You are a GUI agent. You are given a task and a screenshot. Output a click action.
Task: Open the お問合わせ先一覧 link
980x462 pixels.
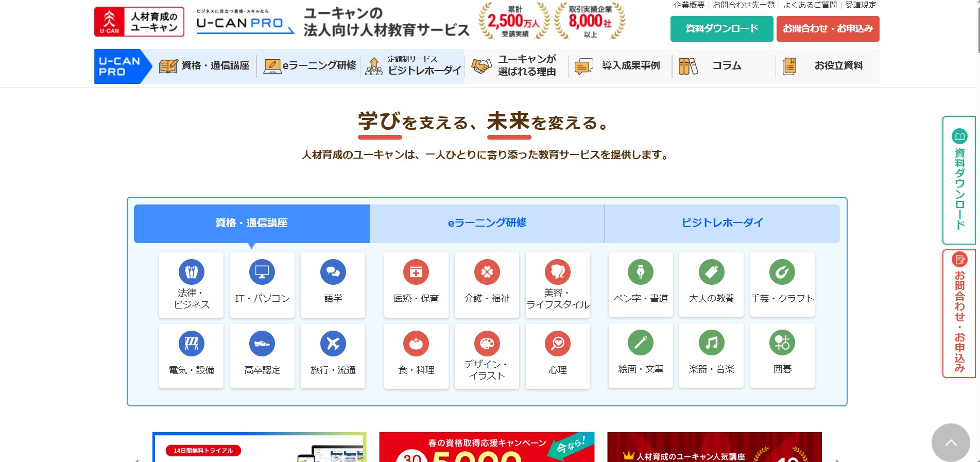(744, 5)
